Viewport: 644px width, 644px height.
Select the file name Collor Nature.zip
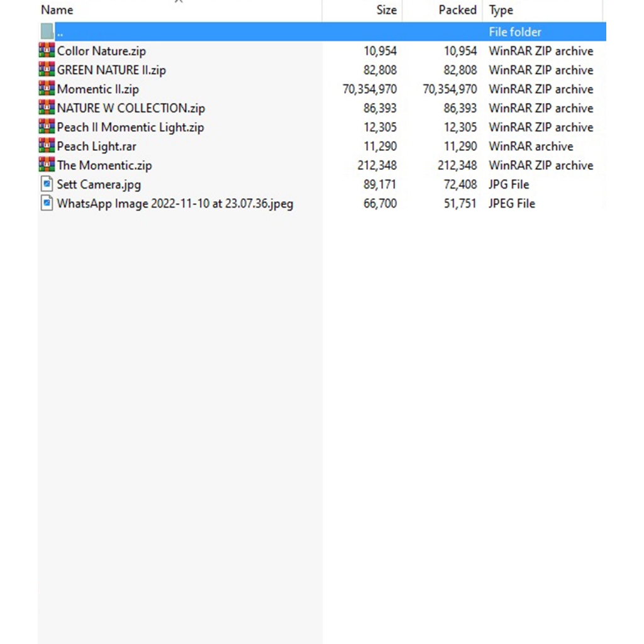click(x=101, y=51)
